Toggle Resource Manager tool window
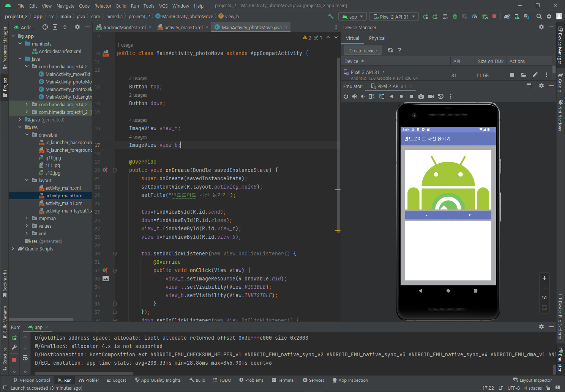Screen dimensions: 565x392 tap(5, 47)
